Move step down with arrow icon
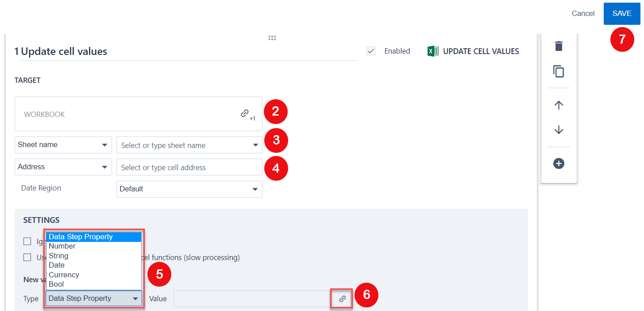The image size is (644, 311). [559, 130]
